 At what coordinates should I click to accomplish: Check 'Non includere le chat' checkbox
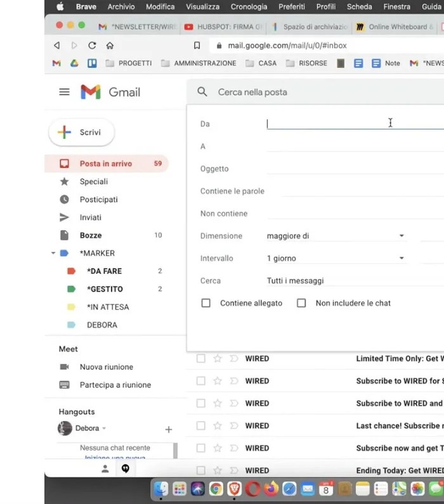pos(301,303)
